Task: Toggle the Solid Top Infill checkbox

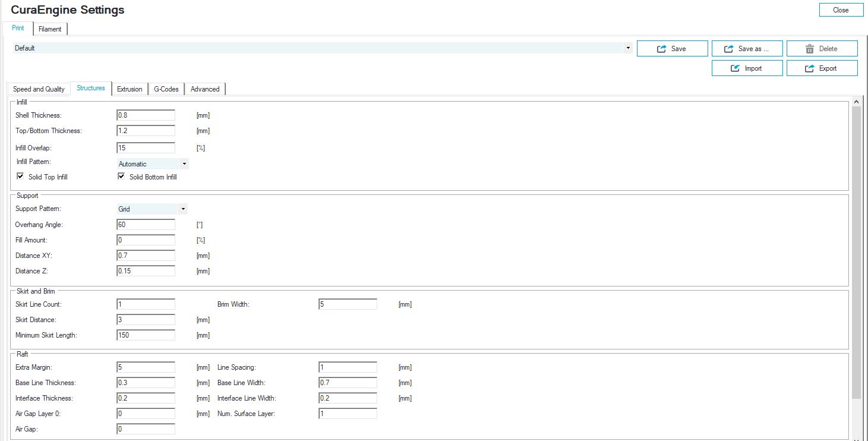Action: point(20,177)
